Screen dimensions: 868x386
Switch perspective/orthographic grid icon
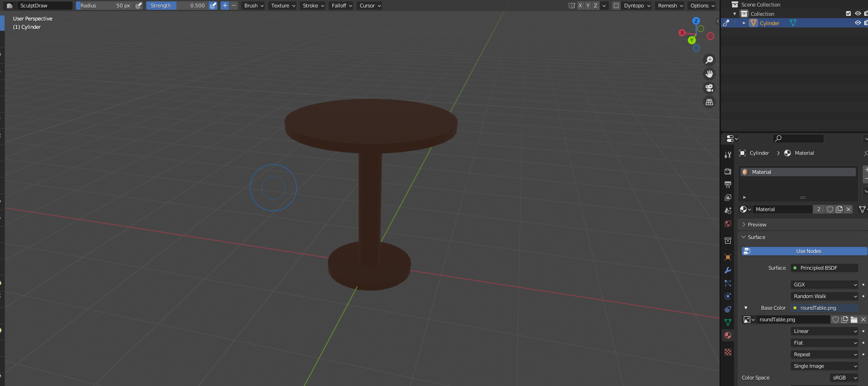(x=709, y=102)
